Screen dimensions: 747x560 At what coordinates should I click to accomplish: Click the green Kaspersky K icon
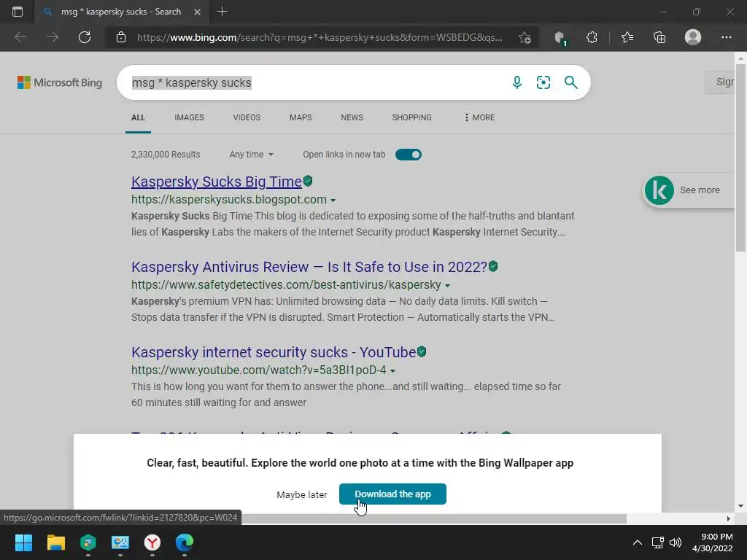pyautogui.click(x=659, y=190)
